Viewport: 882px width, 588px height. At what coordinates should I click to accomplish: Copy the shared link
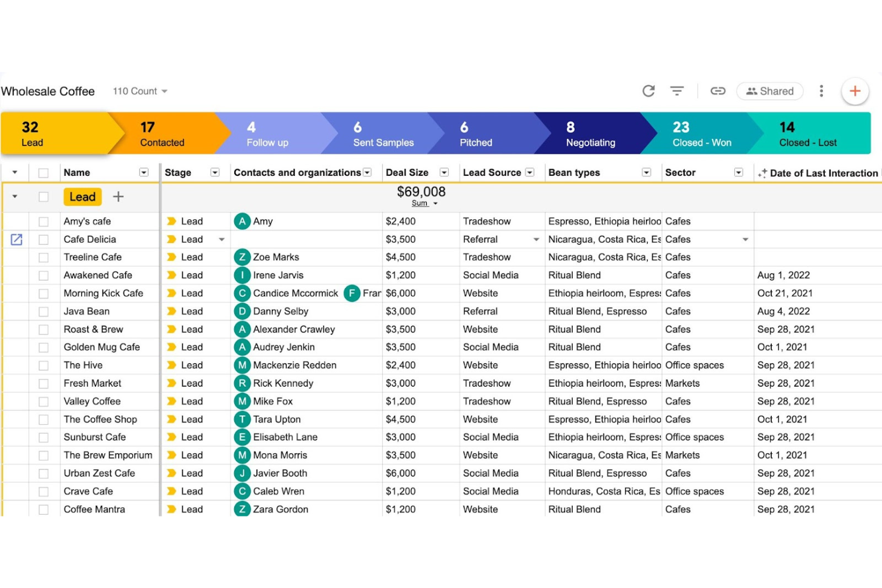tap(718, 91)
